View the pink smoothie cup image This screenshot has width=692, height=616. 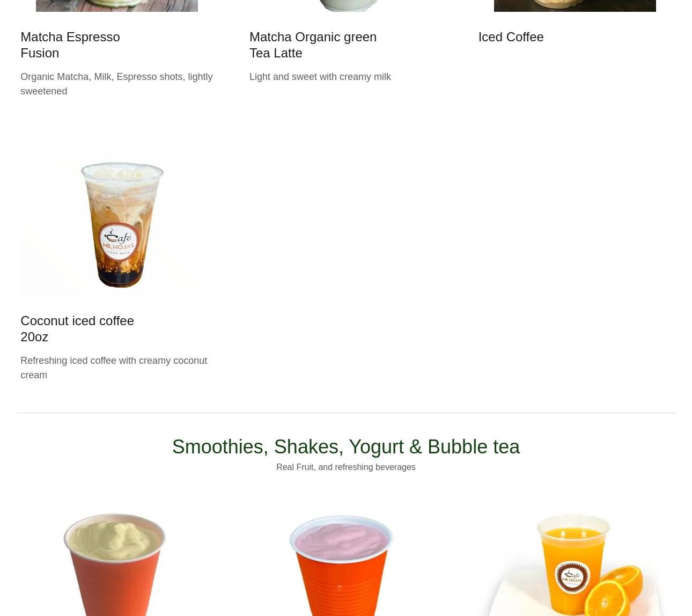(x=341, y=564)
